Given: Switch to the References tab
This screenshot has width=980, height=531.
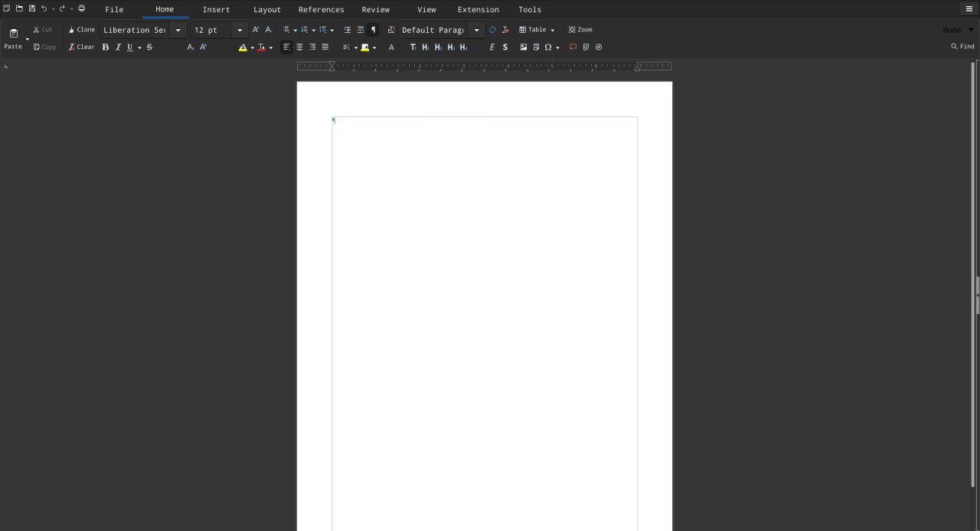Looking at the screenshot, I should point(321,9).
